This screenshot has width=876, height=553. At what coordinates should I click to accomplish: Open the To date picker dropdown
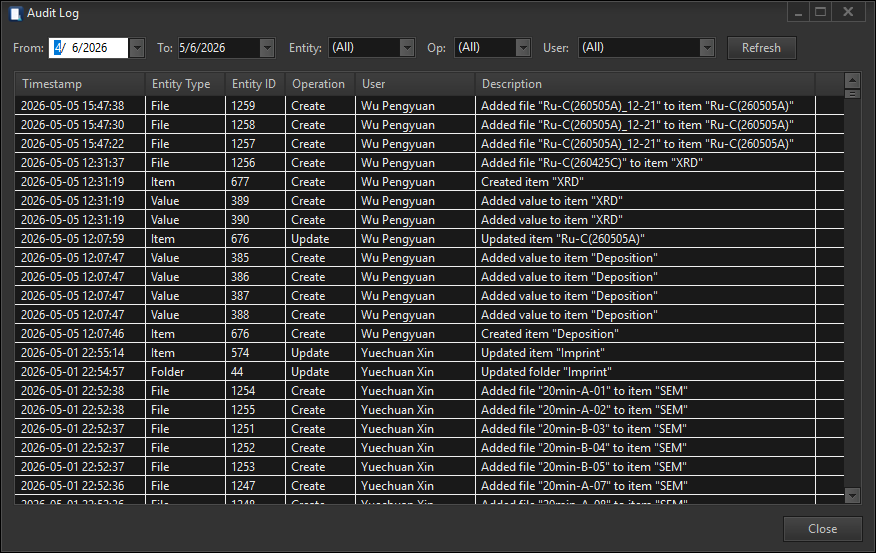(268, 48)
